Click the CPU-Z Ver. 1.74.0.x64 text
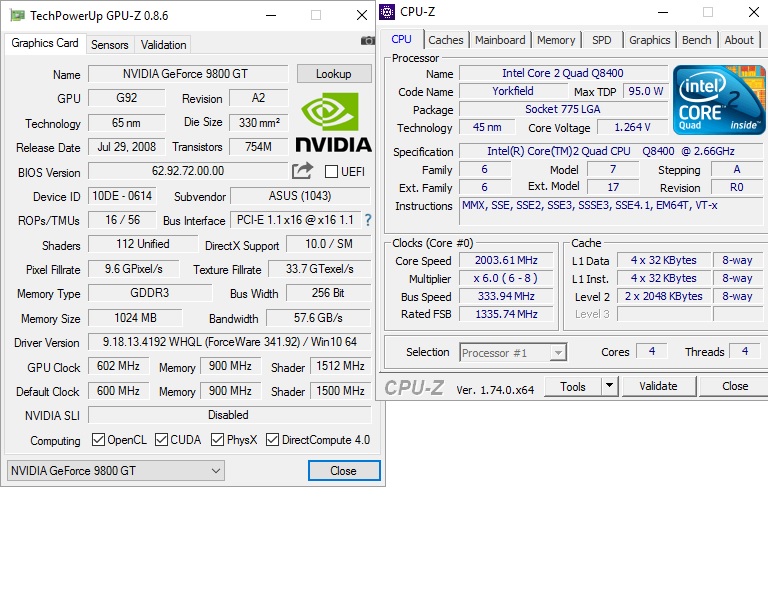The image size is (768, 614). (495, 390)
